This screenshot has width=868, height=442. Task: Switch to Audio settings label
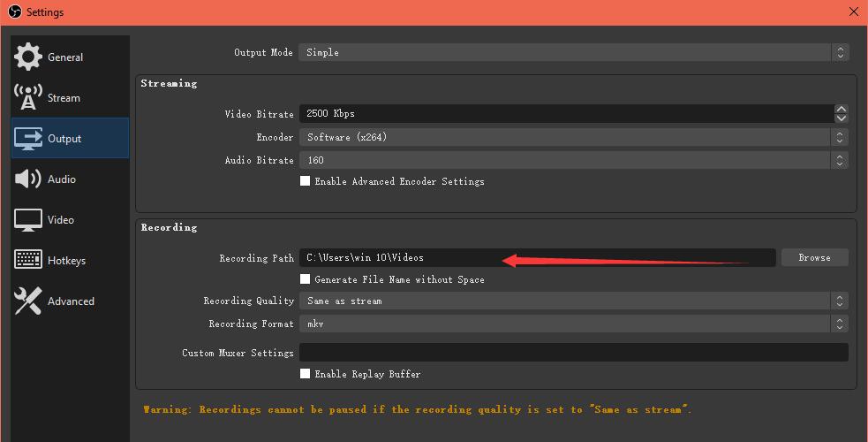[62, 179]
